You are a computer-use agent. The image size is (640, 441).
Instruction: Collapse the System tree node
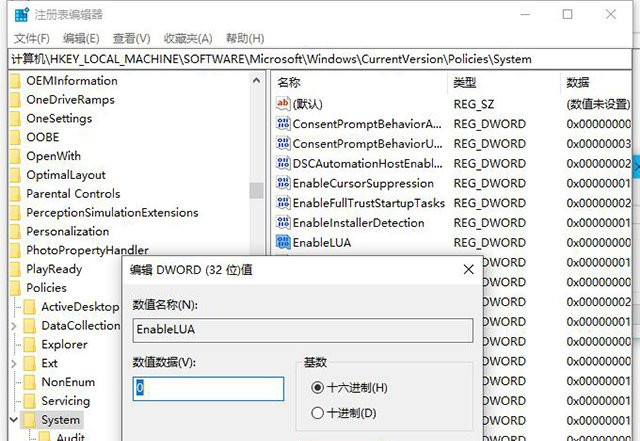point(13,420)
